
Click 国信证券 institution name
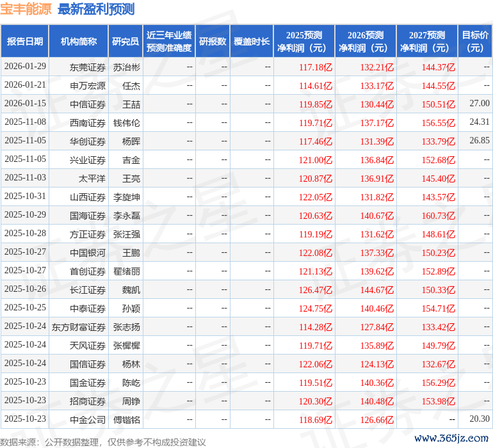[88, 364]
